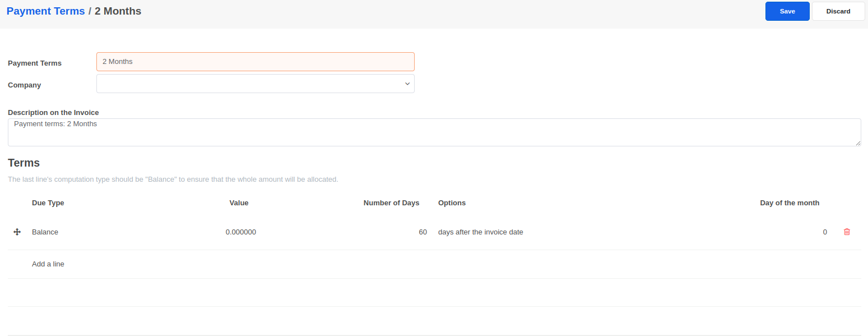This screenshot has width=868, height=336.
Task: Delete the Balance term line with trash icon
Action: click(x=847, y=232)
